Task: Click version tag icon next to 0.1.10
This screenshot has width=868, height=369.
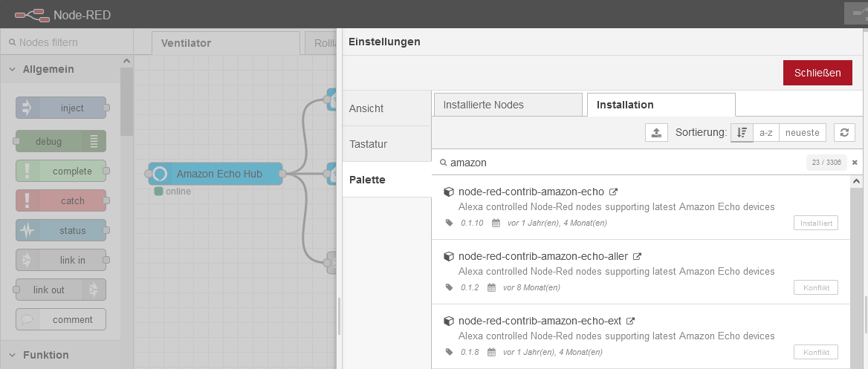Action: tap(449, 223)
